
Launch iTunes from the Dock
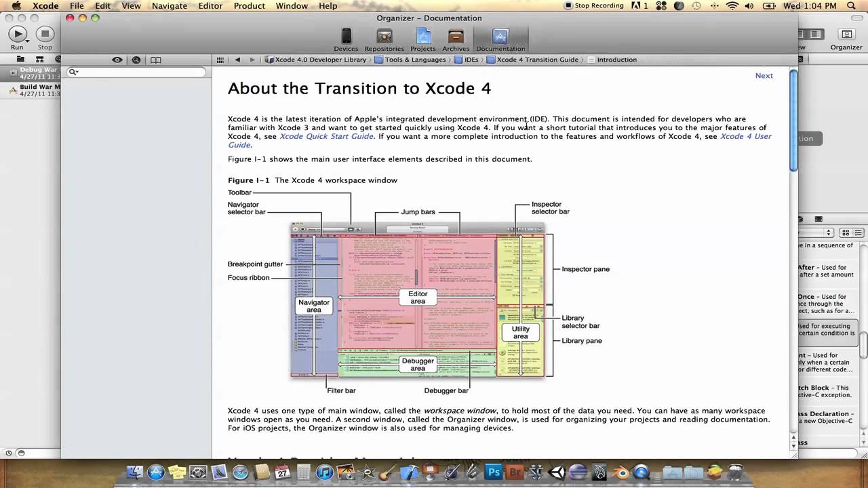(x=325, y=472)
